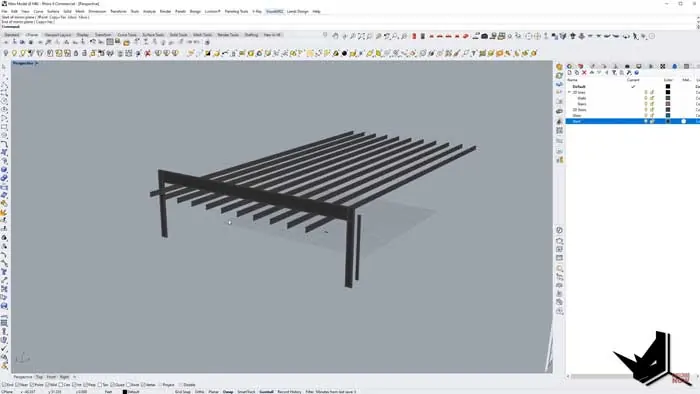Toggle Disable osnap checkbox
Screen dimensions: 700x394
coord(181,385)
